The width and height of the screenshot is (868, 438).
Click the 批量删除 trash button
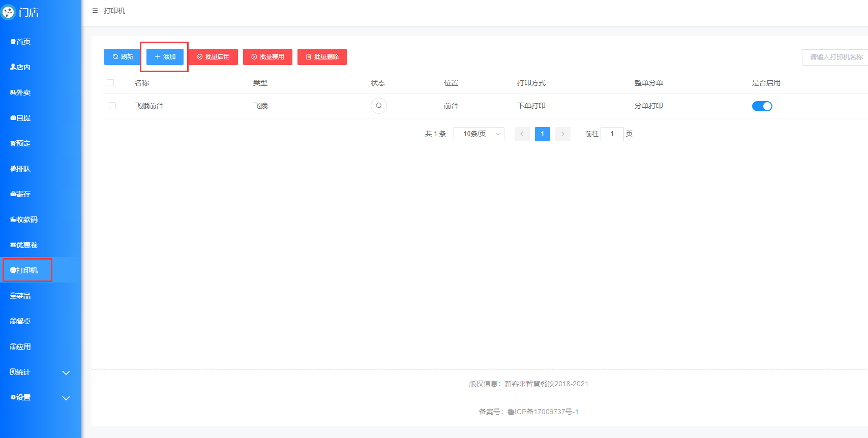click(322, 57)
